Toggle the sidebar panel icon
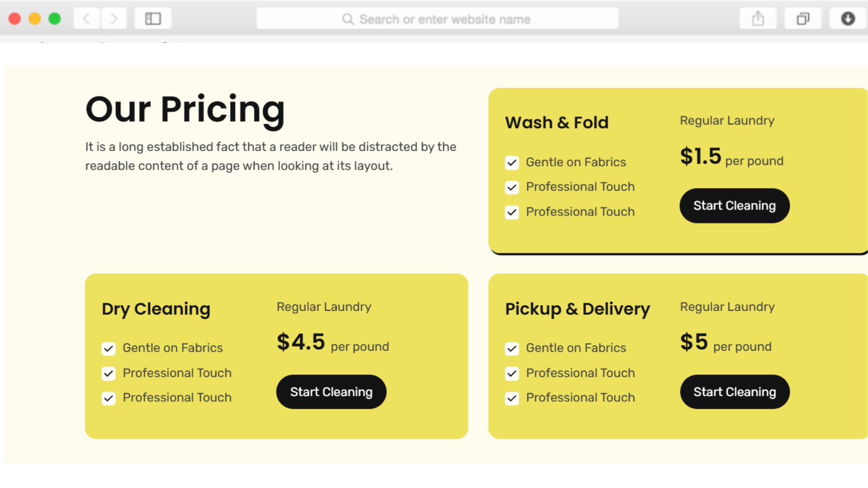Viewport: 868px width, 488px height. coord(153,19)
